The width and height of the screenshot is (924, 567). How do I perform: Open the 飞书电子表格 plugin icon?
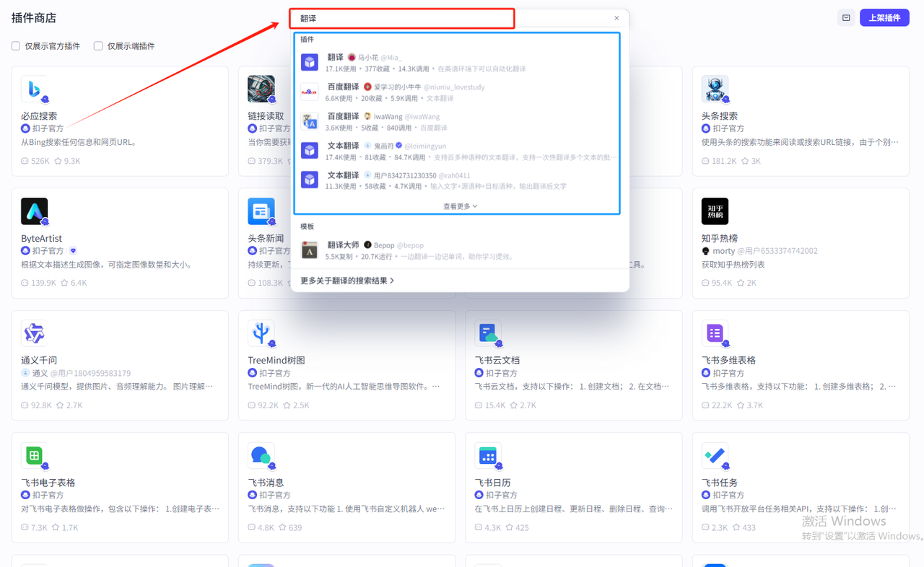click(x=34, y=455)
